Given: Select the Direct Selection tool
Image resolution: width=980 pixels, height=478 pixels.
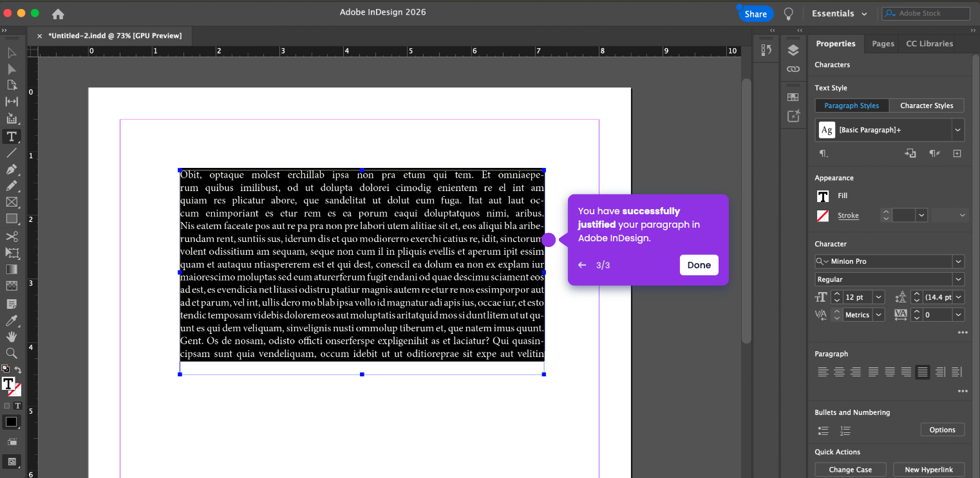Looking at the screenshot, I should click(12, 69).
